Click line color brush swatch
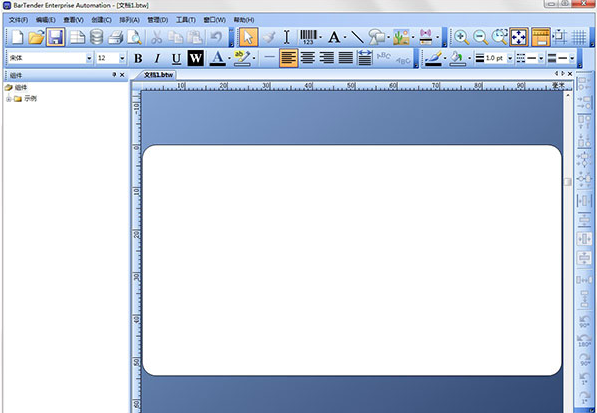This screenshot has width=597, height=413. (434, 58)
